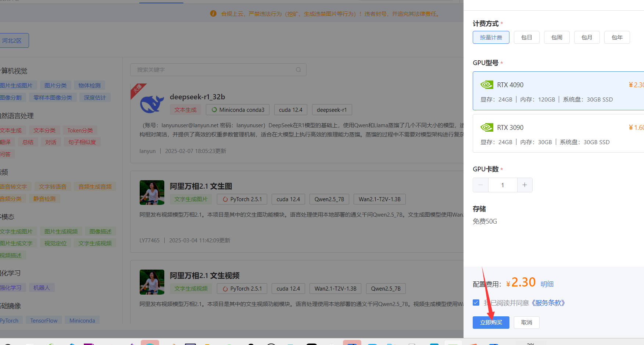Click the 免费50G storage text
This screenshot has width=644, height=345.
click(485, 221)
